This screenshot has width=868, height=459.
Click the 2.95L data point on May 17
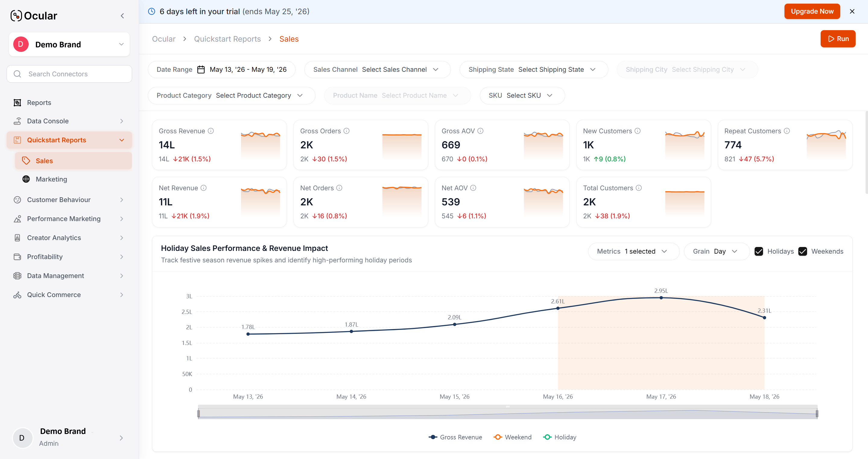[x=661, y=298]
